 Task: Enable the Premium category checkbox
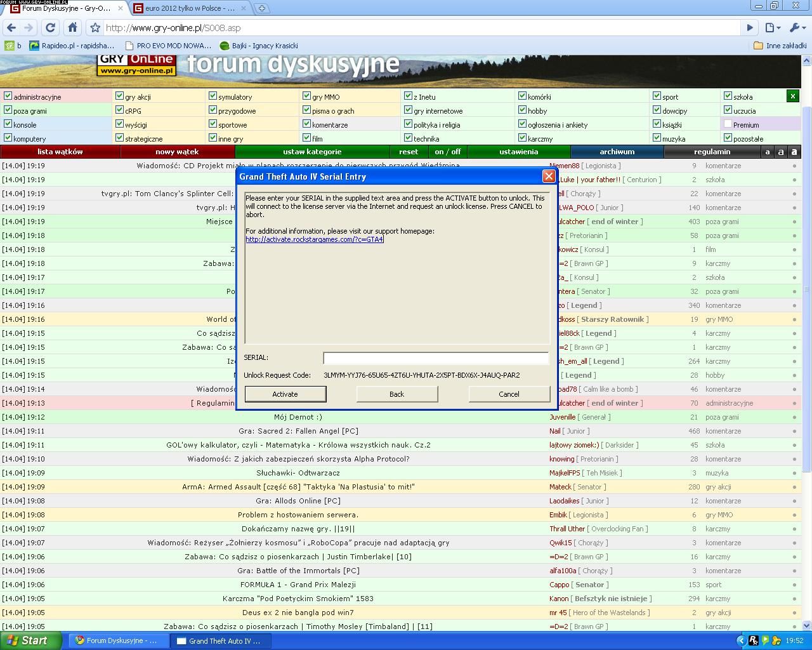point(728,124)
